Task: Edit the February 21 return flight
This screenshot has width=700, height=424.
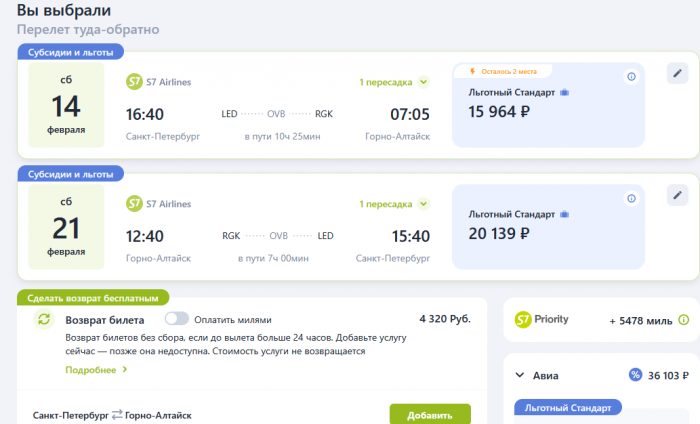Action: click(x=677, y=195)
